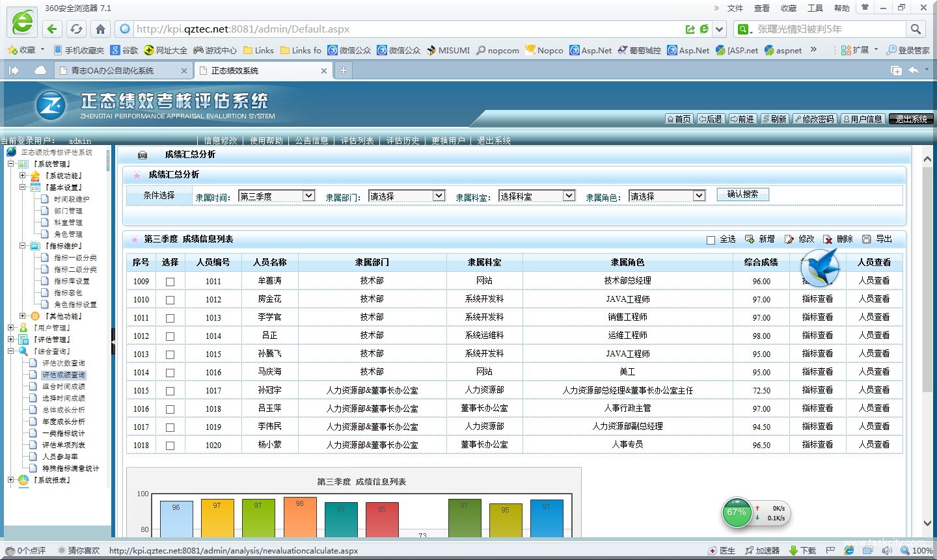Expand the 系统报表 tree node

[x=10, y=480]
